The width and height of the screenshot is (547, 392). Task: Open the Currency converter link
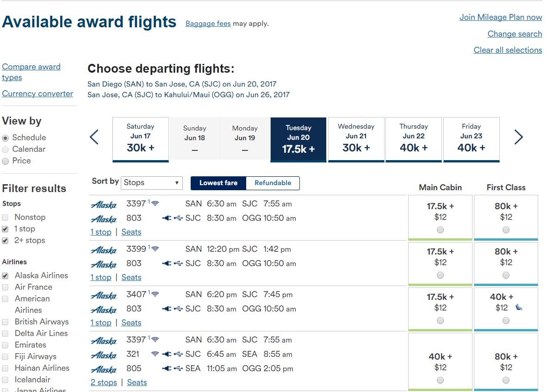[37, 93]
